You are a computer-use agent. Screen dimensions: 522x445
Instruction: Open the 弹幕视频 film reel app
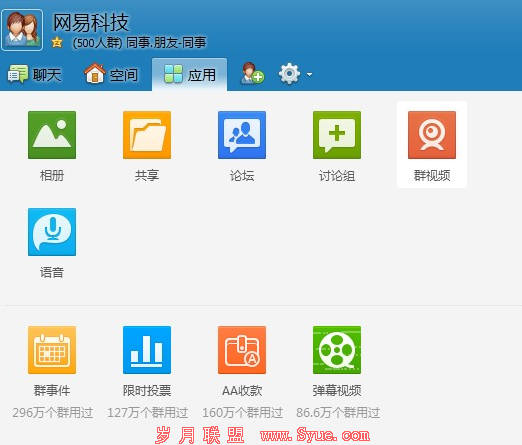tap(337, 350)
